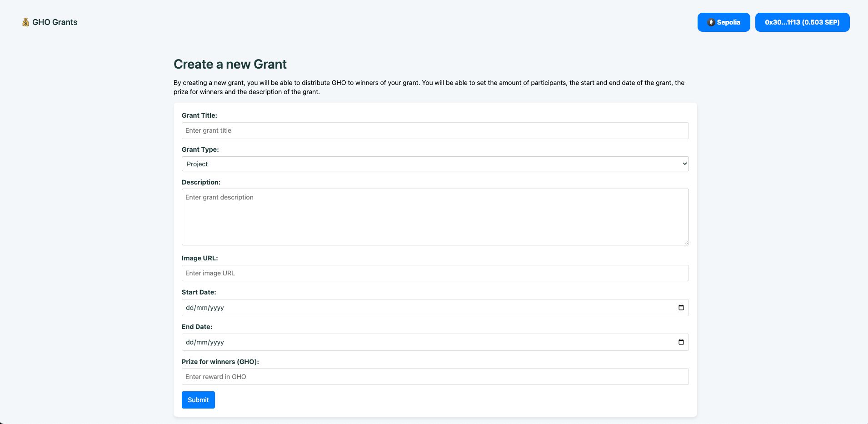868x424 pixels.
Task: Click the "Image URL:" label
Action: [x=200, y=258]
